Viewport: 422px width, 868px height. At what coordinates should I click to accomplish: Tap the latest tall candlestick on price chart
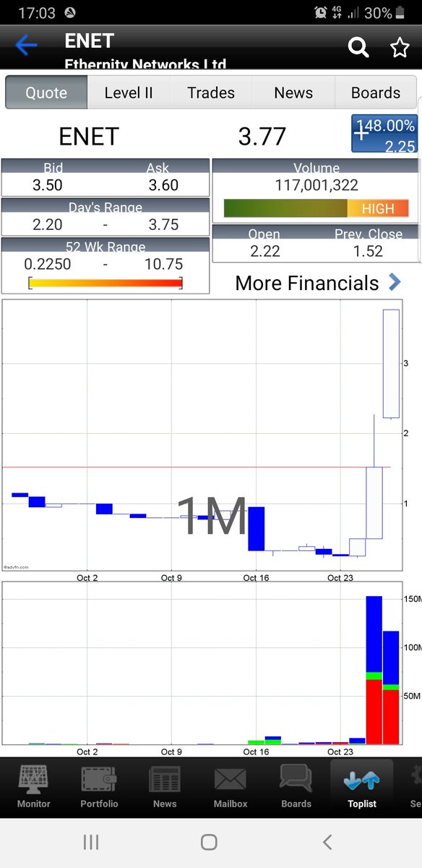click(x=391, y=364)
